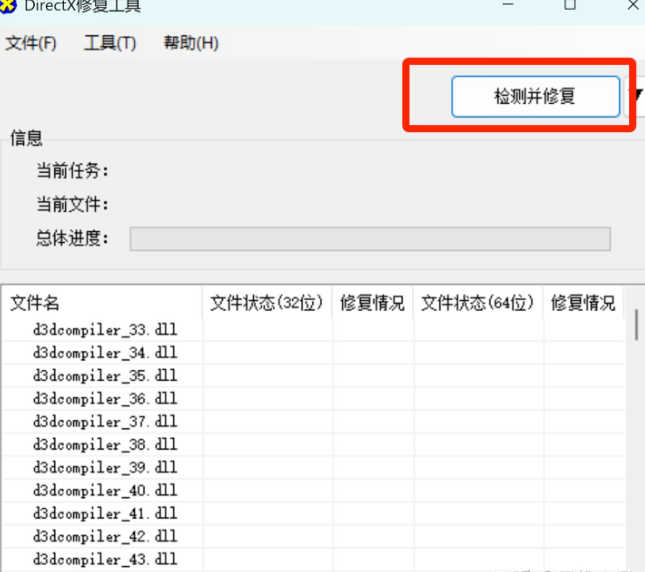Expand the arrow beside 检测并修复

point(636,96)
